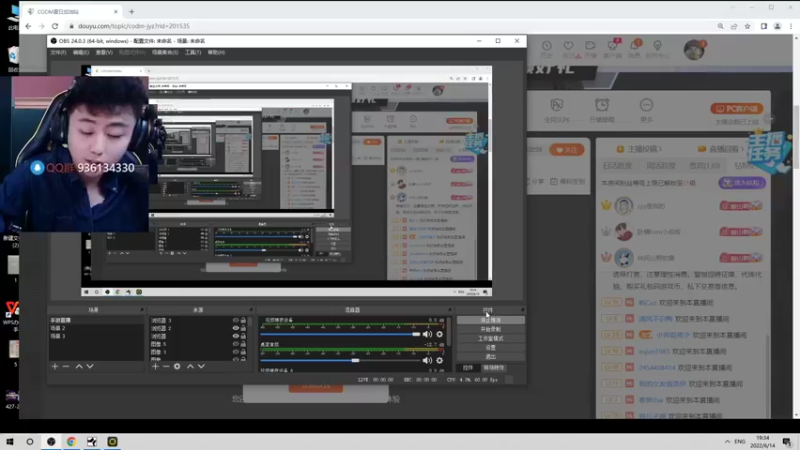Remove the selected scene with the minus icon

66,366
